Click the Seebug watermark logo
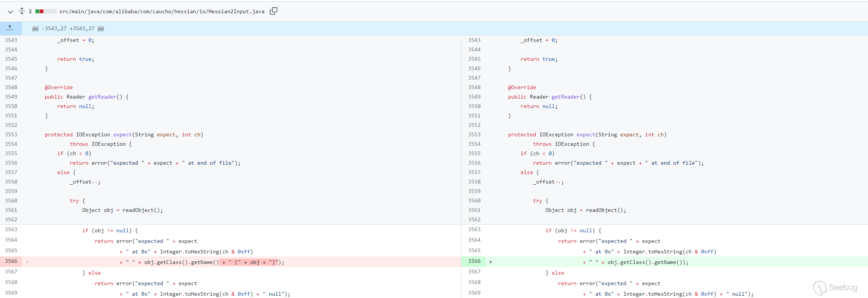The image size is (868, 298). point(835,287)
